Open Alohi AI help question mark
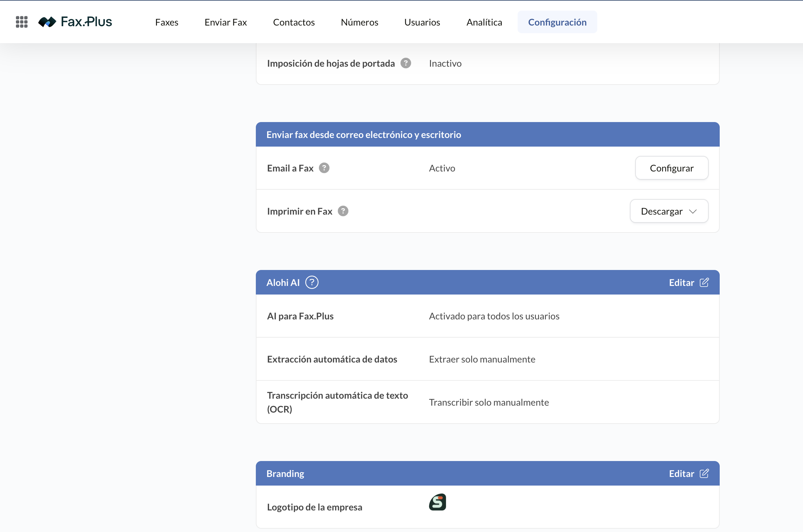The height and width of the screenshot is (532, 803). (x=312, y=282)
